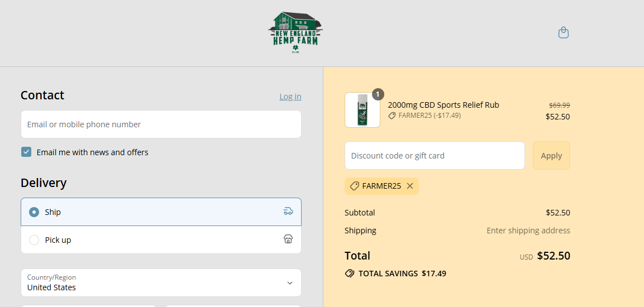Click the USD total amount $52.50

point(554,256)
